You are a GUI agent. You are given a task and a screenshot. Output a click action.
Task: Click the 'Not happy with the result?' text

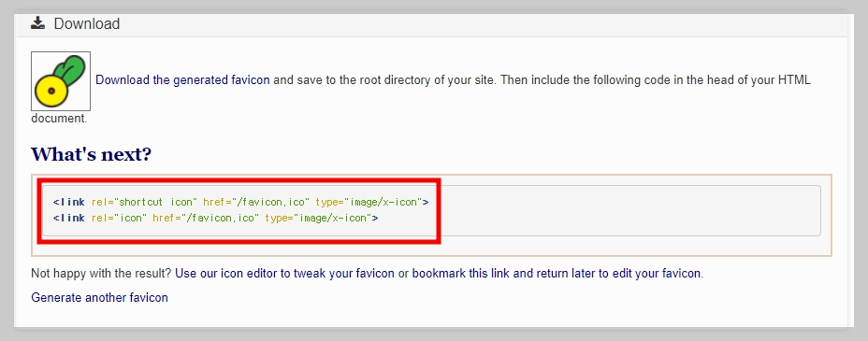point(101,273)
